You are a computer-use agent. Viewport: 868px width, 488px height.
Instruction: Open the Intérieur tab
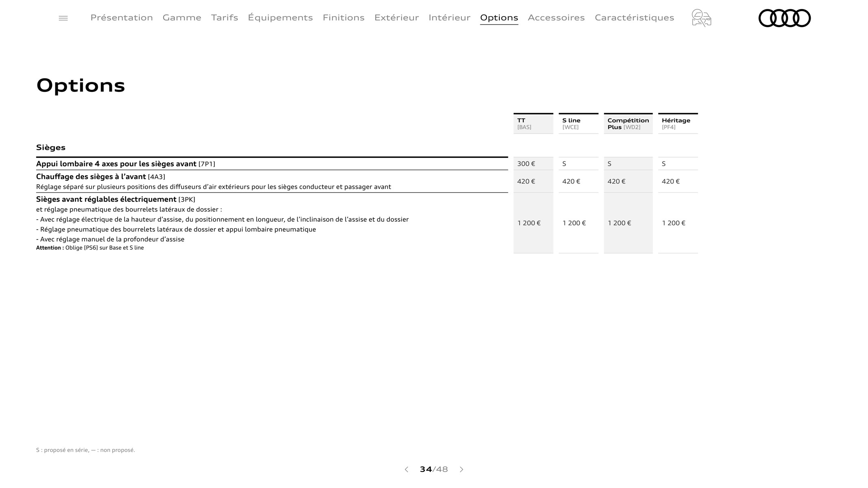(x=449, y=17)
